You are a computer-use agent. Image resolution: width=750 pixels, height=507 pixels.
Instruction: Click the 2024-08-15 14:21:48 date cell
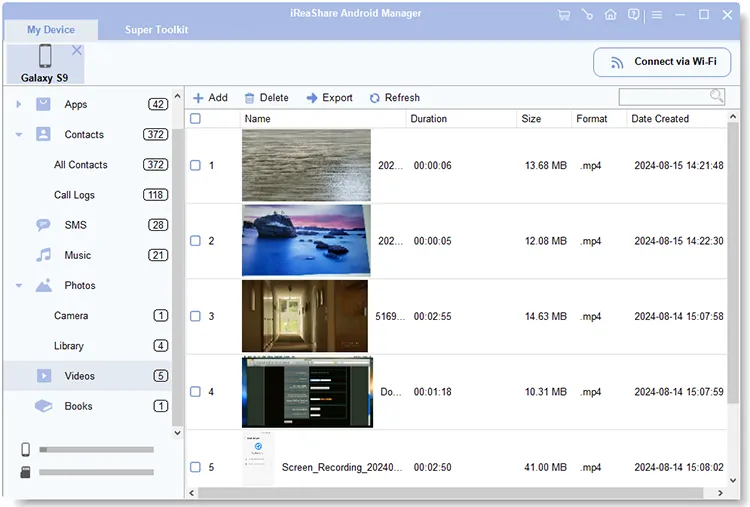click(x=679, y=165)
